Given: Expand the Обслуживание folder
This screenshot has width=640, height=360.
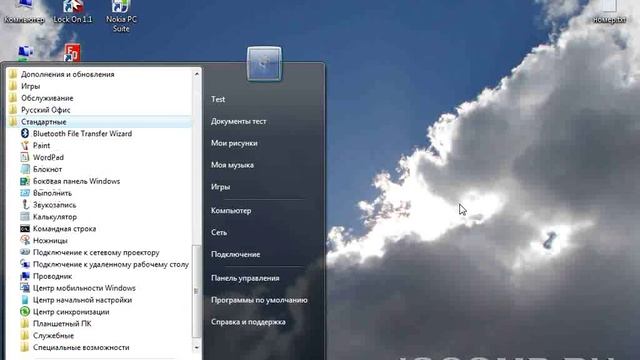Looking at the screenshot, I should (x=41, y=98).
